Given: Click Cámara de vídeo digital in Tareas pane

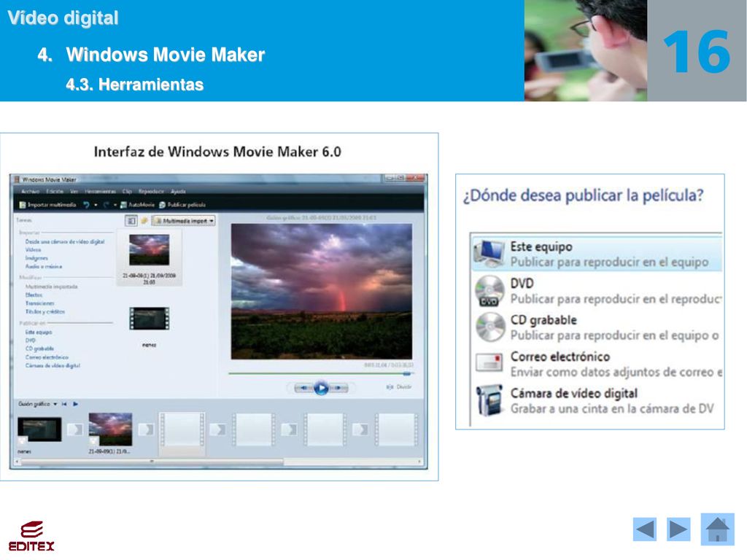Looking at the screenshot, I should pos(53,366).
